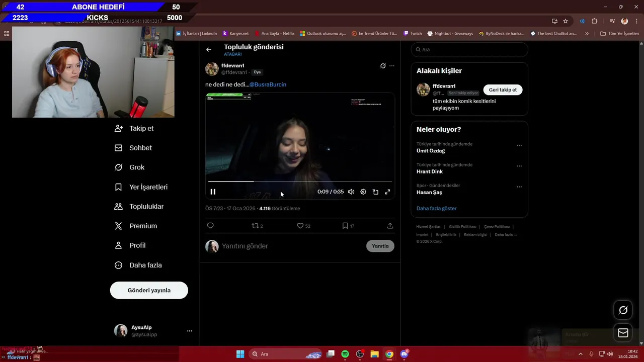Click the reply speech bubble icon
This screenshot has height=362, width=644.
pos(210,226)
